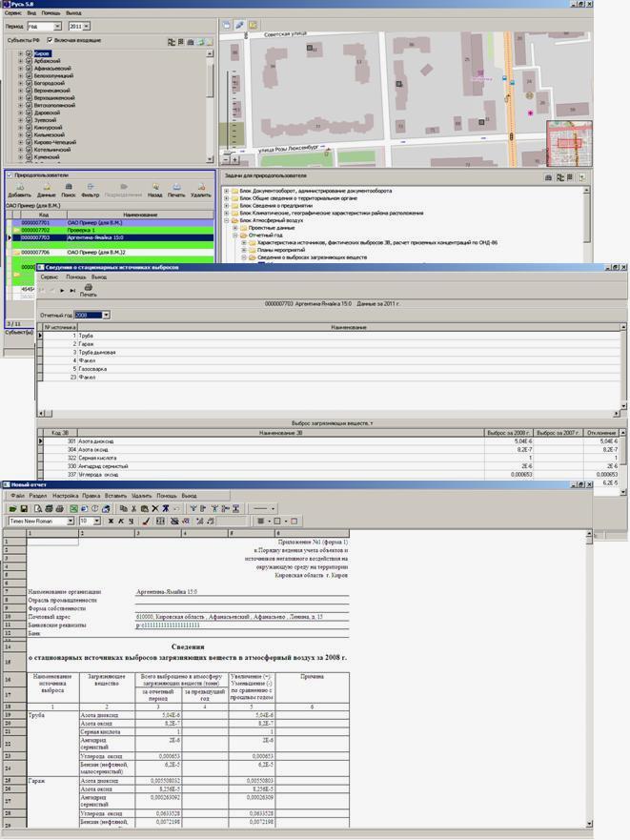Open the Отчетный год 2008 dropdown
This screenshot has width=630, height=840.
pos(105,315)
